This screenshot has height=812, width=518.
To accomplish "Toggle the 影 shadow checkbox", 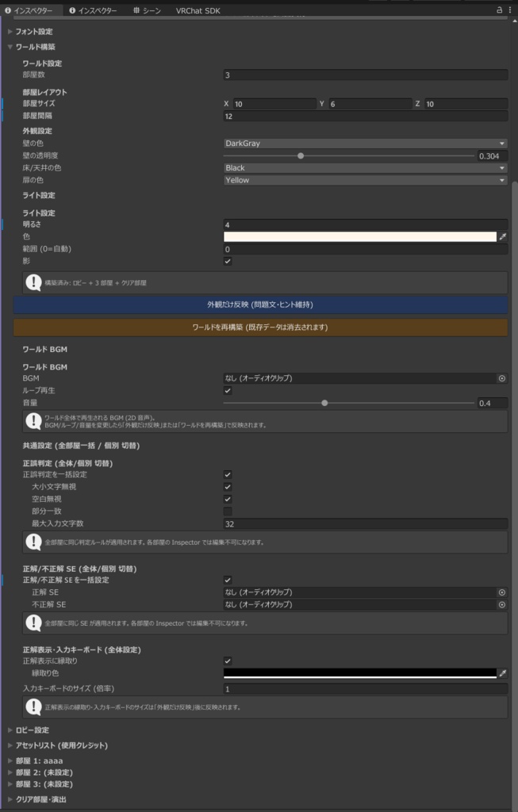I will [x=228, y=262].
